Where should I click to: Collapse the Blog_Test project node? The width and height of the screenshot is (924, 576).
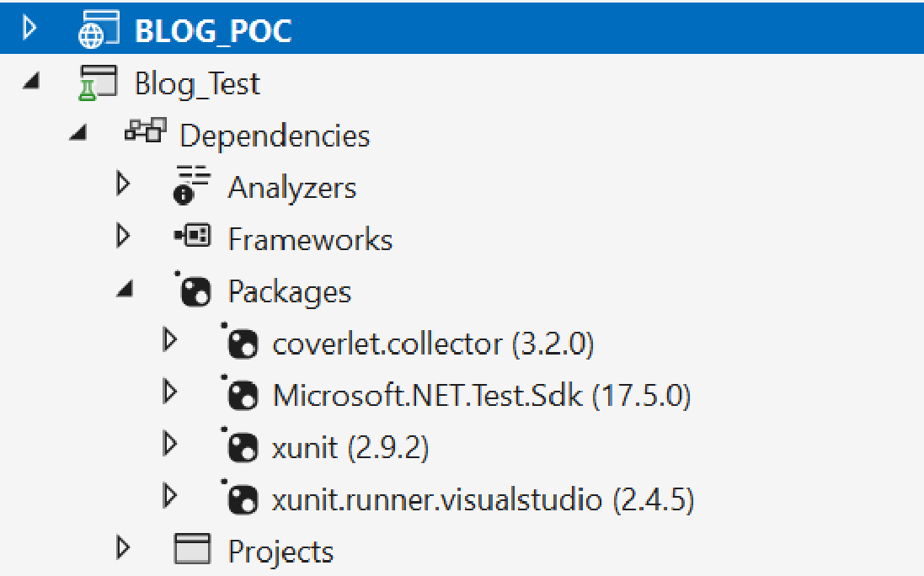31,80
